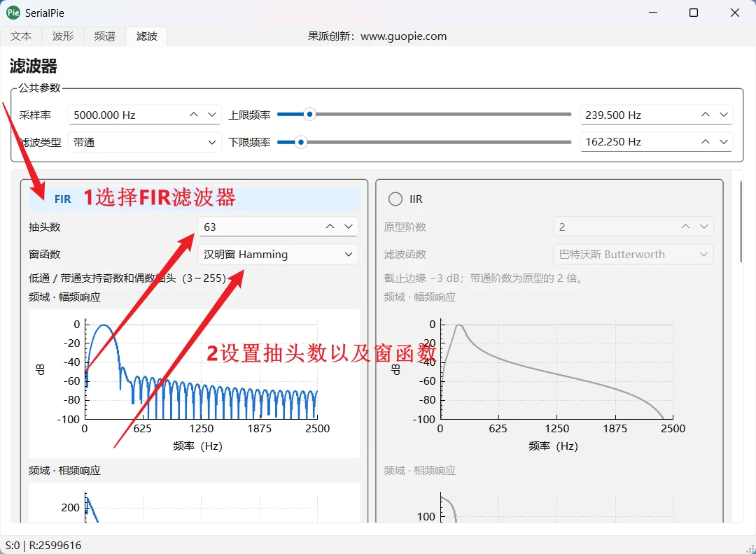This screenshot has height=554, width=756.
Task: Decrease 上限频率 239.500 Hz with down arrow
Action: coord(724,115)
